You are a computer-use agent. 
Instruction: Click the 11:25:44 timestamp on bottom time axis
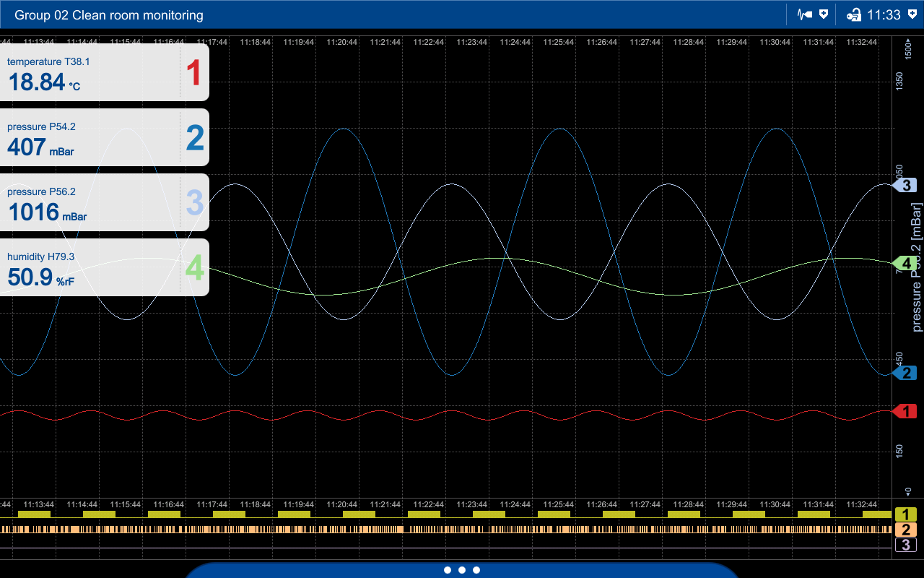tap(559, 504)
